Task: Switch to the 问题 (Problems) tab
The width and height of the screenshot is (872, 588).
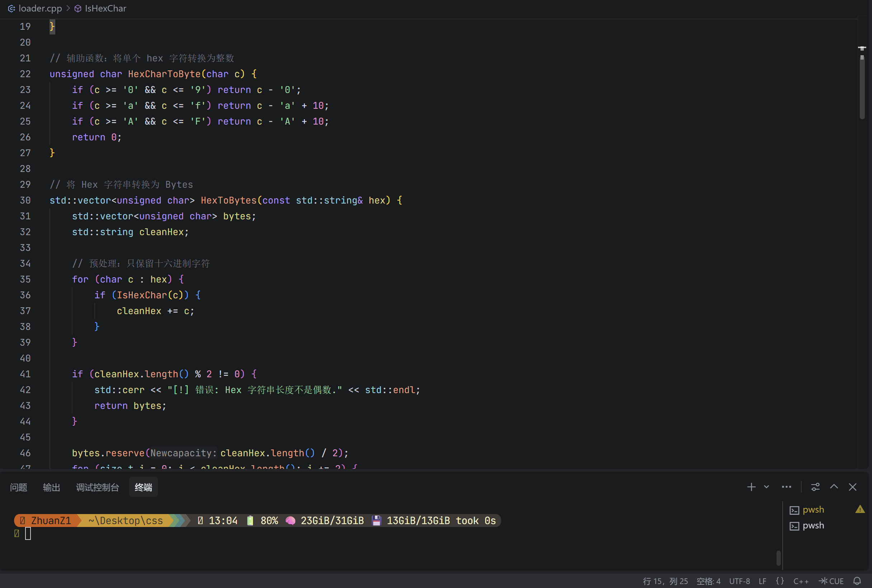Action: click(18, 487)
